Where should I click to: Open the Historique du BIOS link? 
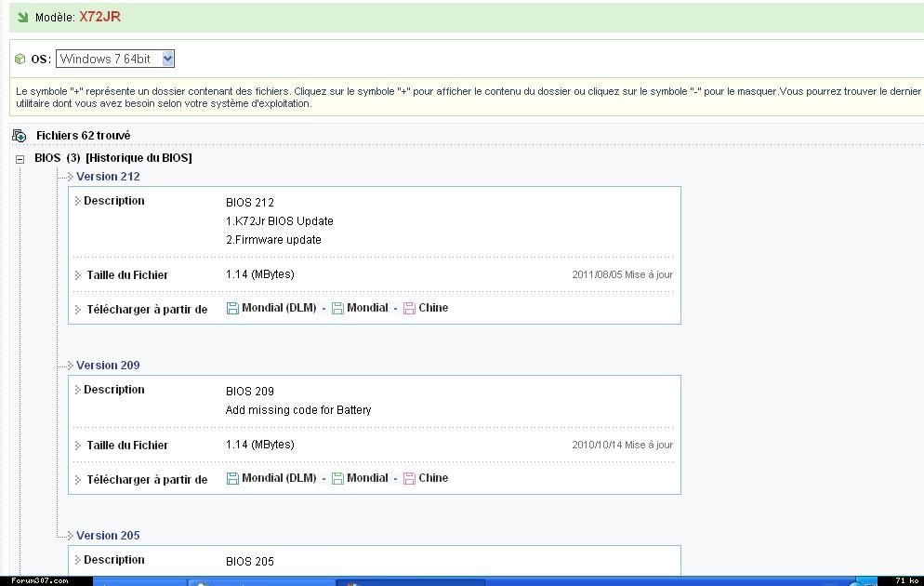(139, 157)
